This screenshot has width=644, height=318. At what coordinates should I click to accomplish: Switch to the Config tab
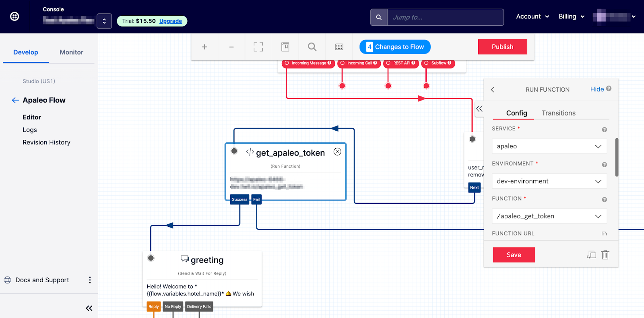click(x=516, y=113)
